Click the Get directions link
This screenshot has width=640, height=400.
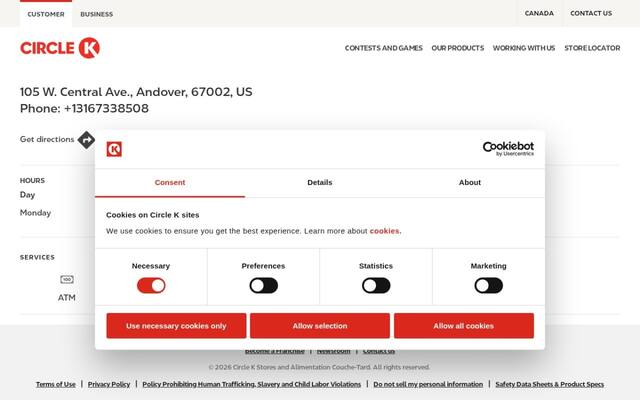[47, 139]
